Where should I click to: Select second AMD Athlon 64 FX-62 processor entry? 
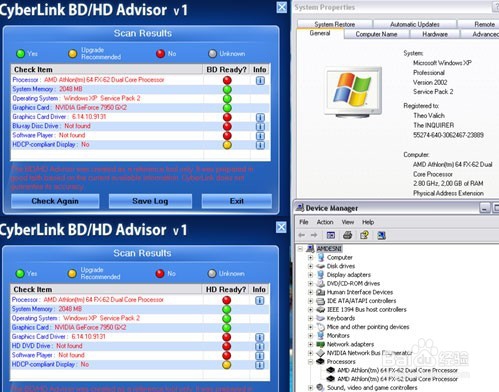(397, 379)
